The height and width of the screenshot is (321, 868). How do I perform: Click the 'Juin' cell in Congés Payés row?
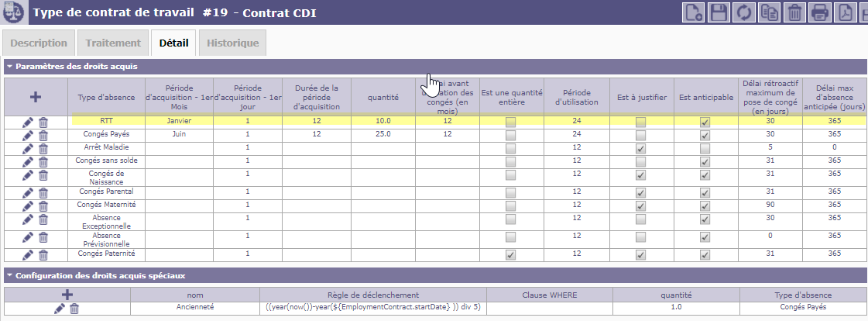pyautogui.click(x=179, y=134)
